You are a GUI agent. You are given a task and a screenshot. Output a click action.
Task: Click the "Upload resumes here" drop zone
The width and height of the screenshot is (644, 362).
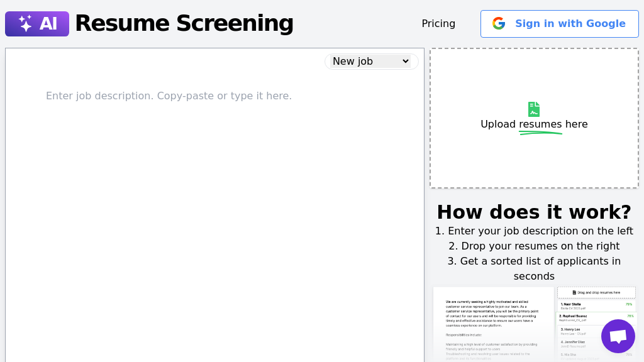tap(534, 118)
